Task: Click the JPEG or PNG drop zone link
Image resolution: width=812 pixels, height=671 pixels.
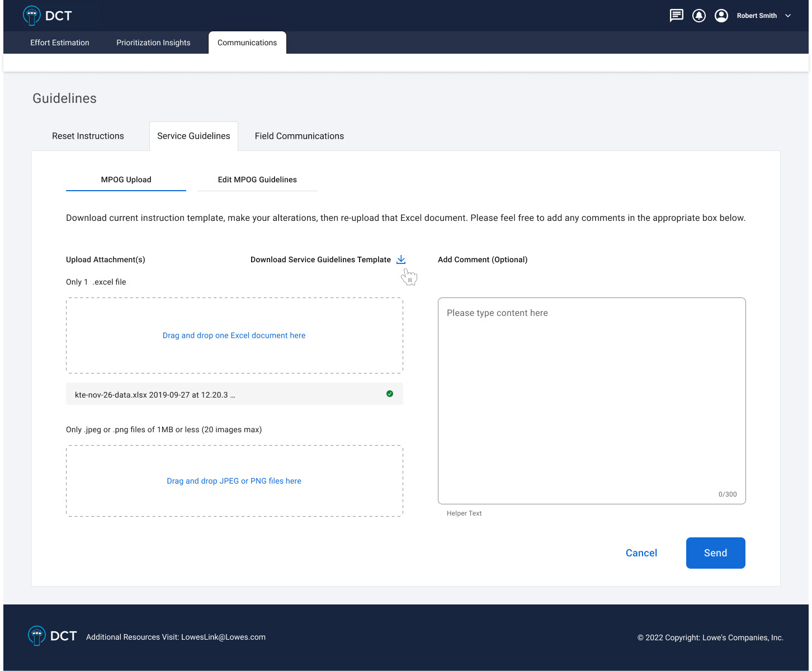Action: [x=234, y=481]
